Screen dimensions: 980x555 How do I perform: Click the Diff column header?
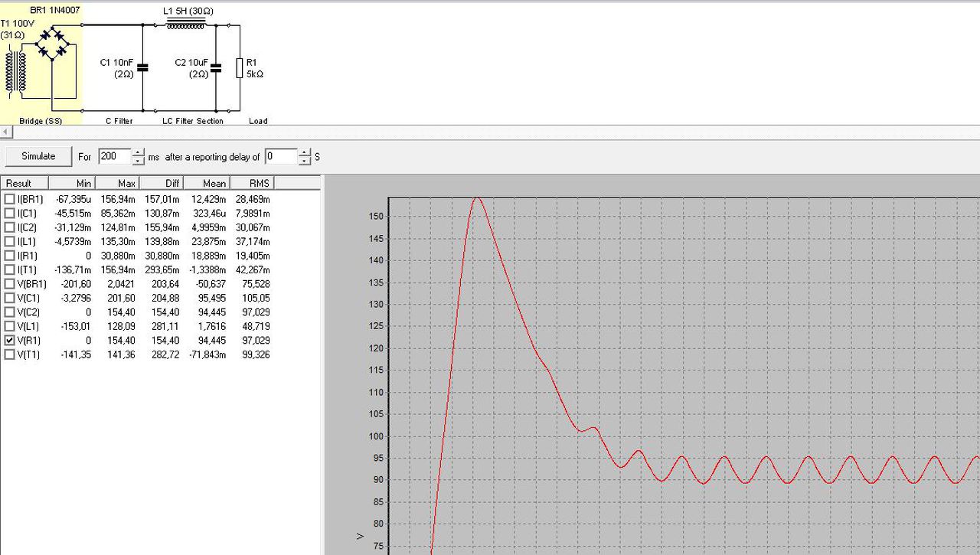[x=161, y=183]
